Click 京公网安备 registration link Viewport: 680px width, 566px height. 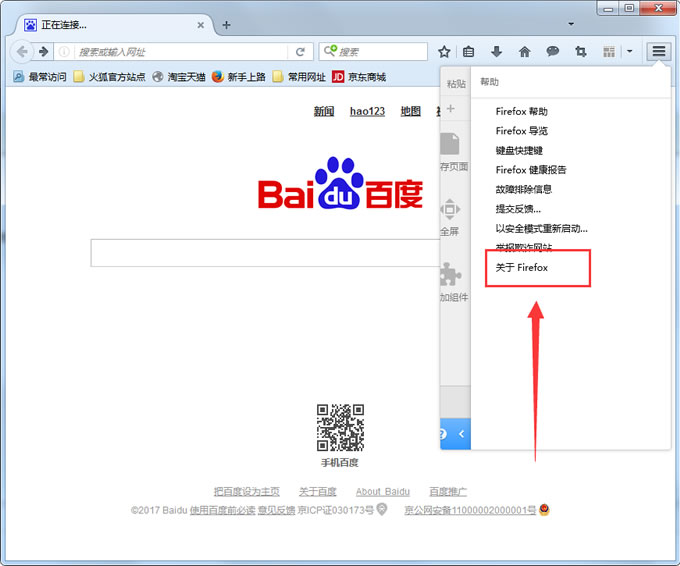click(x=470, y=510)
